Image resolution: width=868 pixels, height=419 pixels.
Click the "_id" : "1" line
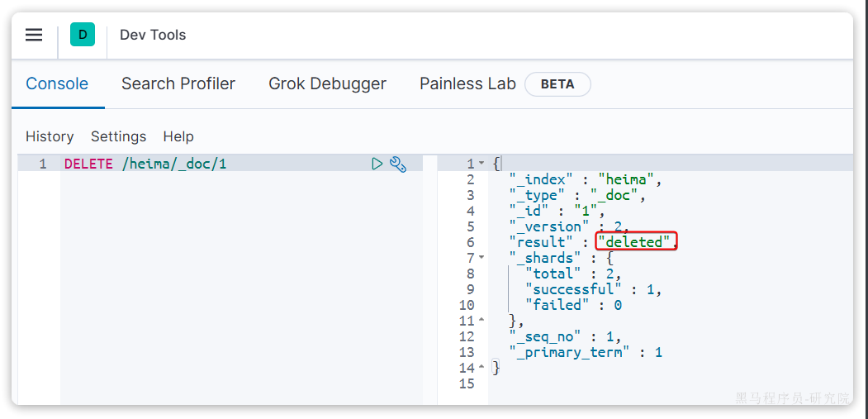pos(557,211)
